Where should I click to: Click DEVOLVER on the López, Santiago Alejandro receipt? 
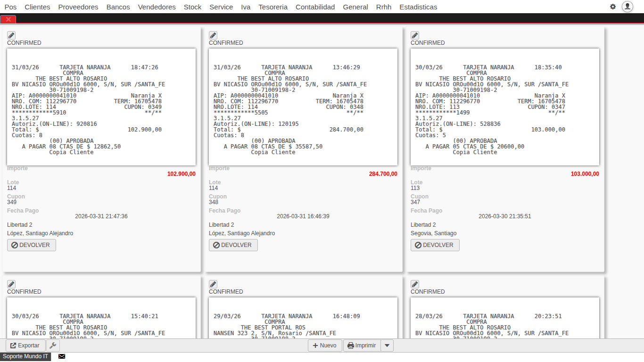click(x=31, y=245)
